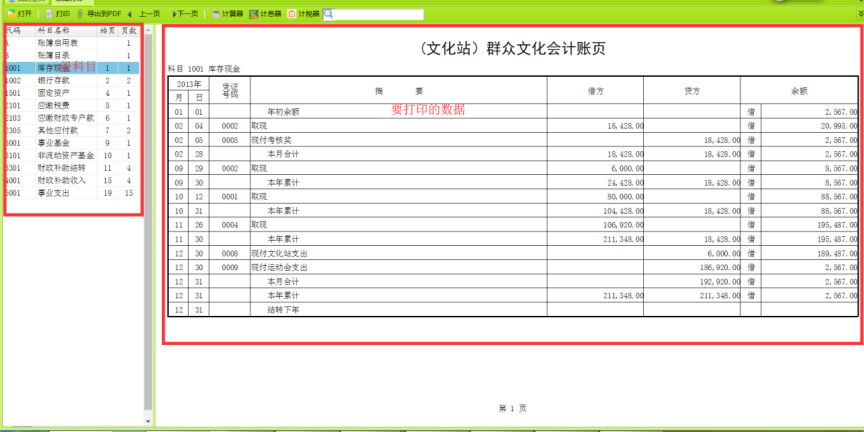Go to previous page with 上一页
Viewport: 864px width, 432px height.
[144, 14]
